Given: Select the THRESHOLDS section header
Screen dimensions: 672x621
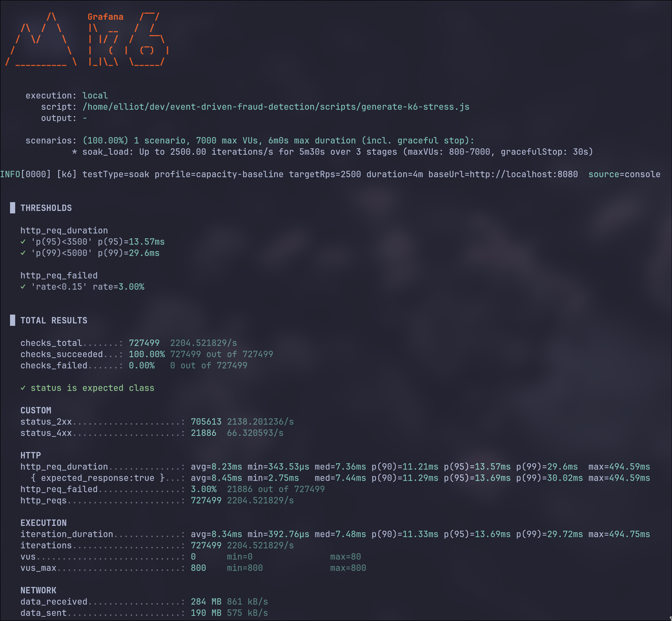Looking at the screenshot, I should (46, 208).
